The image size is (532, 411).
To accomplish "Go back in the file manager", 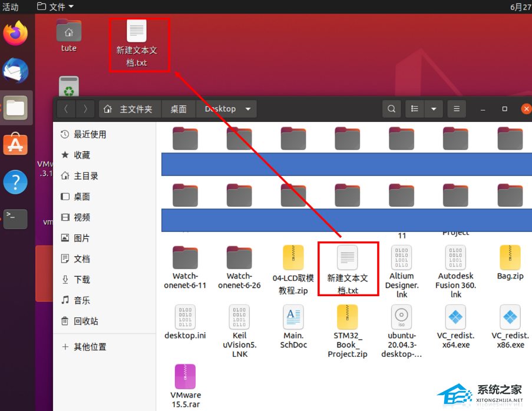I will coord(66,109).
